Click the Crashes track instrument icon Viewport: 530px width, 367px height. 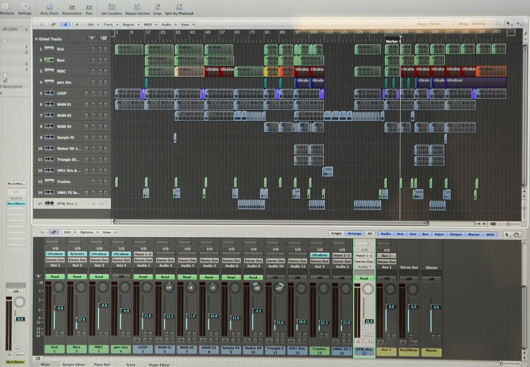point(49,181)
